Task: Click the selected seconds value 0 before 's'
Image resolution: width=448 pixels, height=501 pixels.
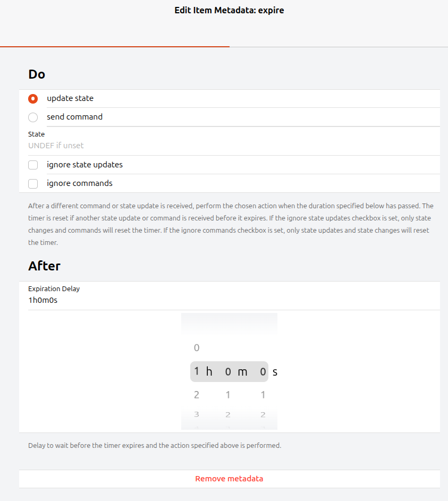Action: pos(263,372)
